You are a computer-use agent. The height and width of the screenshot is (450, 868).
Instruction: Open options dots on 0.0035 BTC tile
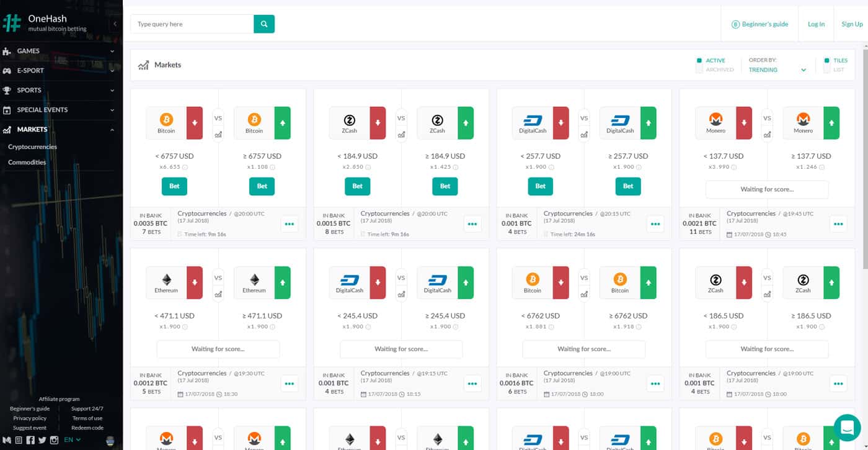coord(290,224)
